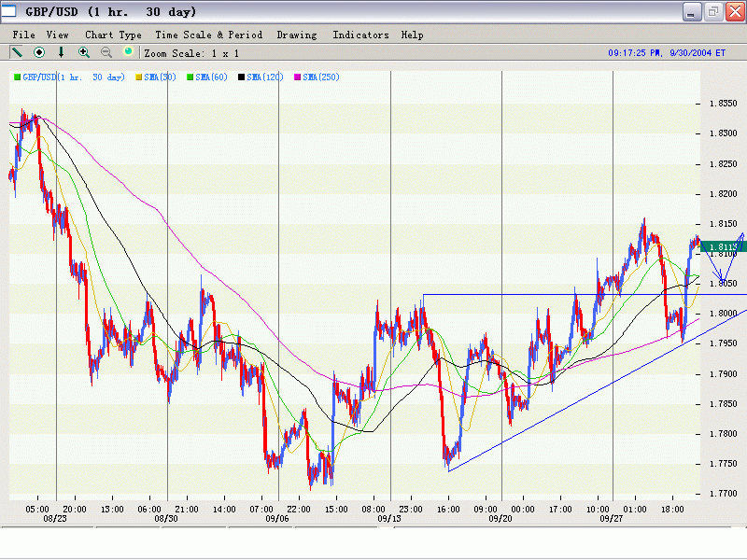Select the trend line drawing tool
Screen dimensions: 747x560
pos(17,52)
